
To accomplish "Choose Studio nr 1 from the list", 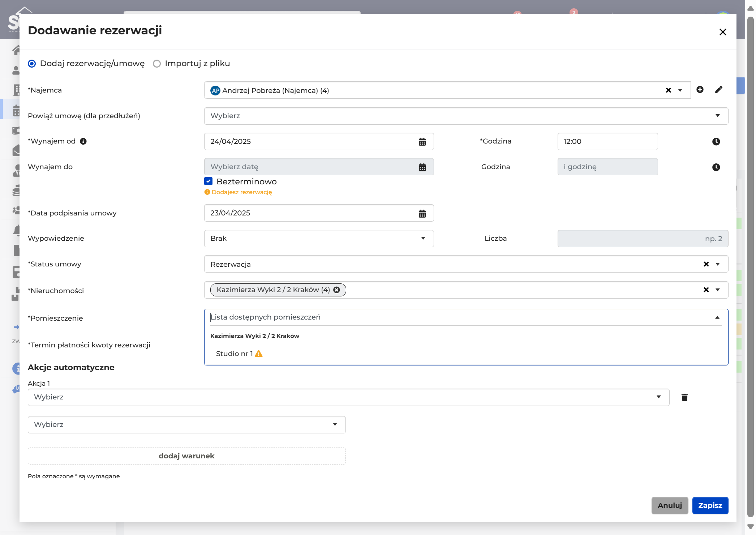I will point(466,354).
